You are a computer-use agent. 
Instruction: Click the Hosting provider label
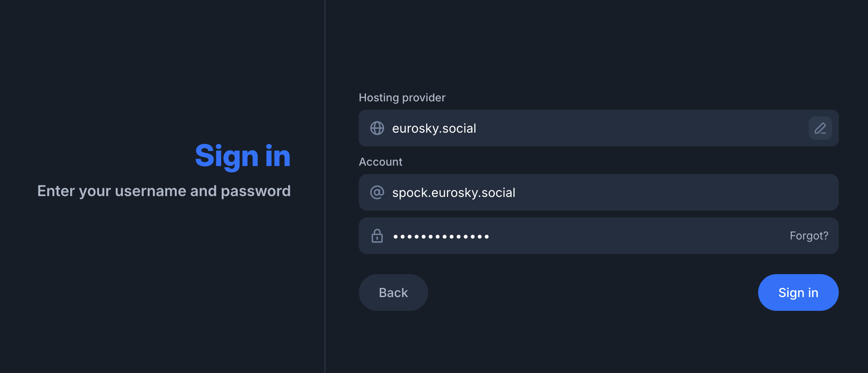[x=402, y=98]
